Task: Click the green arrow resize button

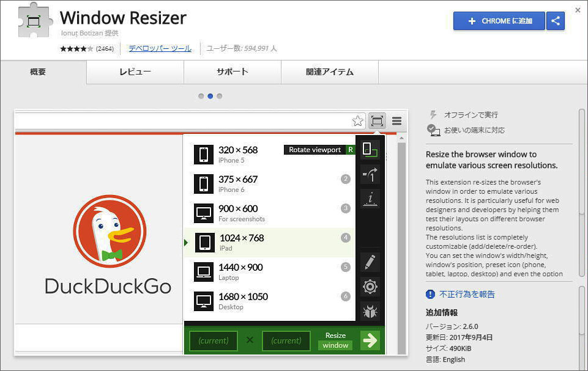Action: pyautogui.click(x=370, y=340)
